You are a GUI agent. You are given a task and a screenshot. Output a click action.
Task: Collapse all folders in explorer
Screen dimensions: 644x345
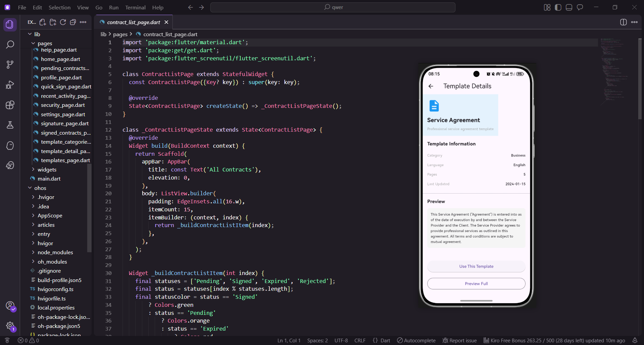pyautogui.click(x=73, y=22)
